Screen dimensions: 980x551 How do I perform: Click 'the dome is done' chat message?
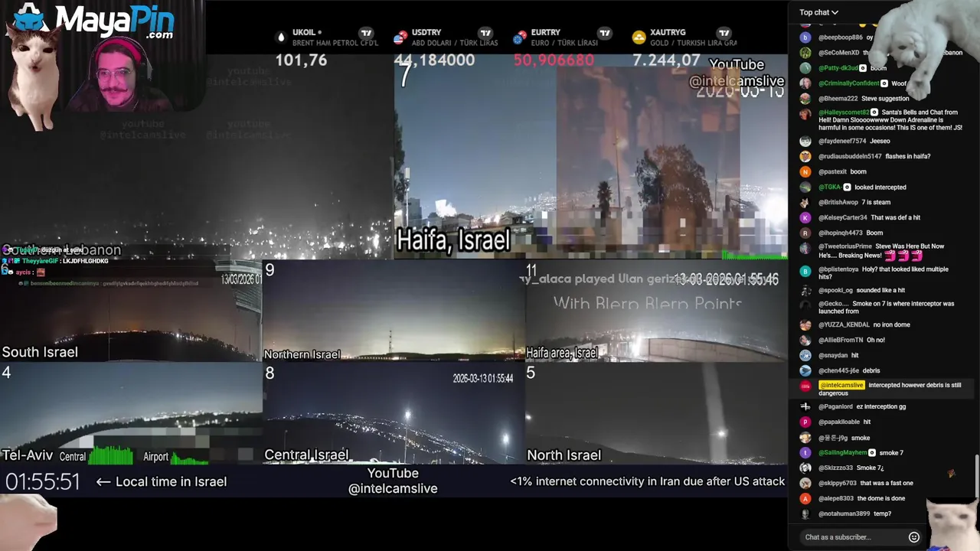point(881,498)
